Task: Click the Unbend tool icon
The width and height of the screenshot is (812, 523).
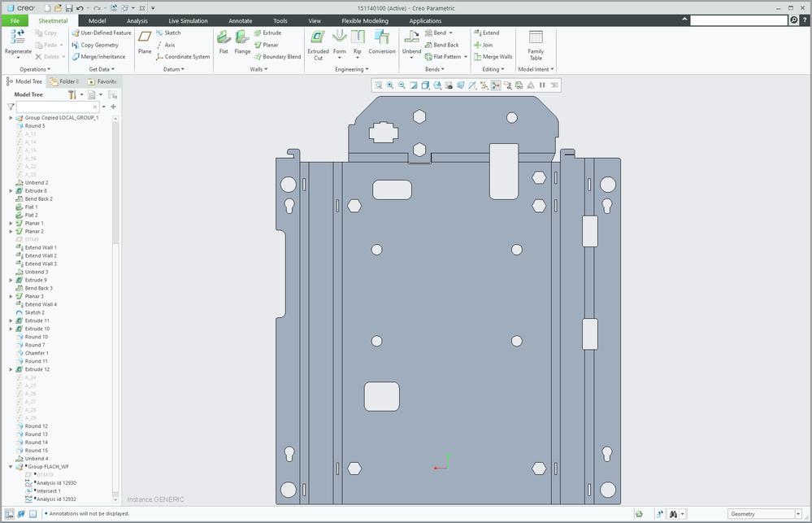Action: click(x=412, y=37)
